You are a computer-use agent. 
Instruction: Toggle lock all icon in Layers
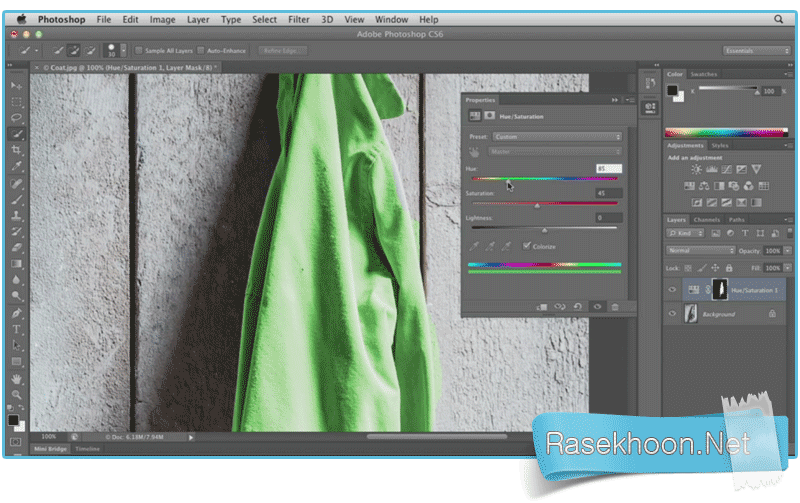click(729, 268)
